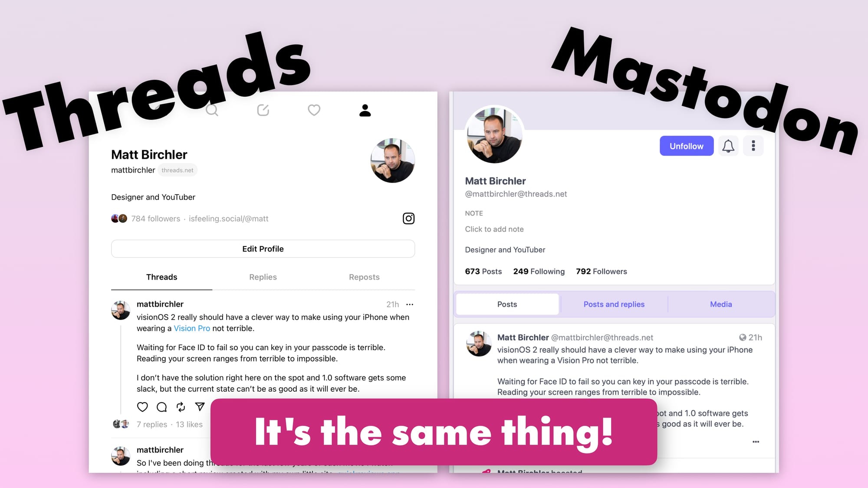
Task: Open Media tab on Mastodon profile
Action: [720, 304]
